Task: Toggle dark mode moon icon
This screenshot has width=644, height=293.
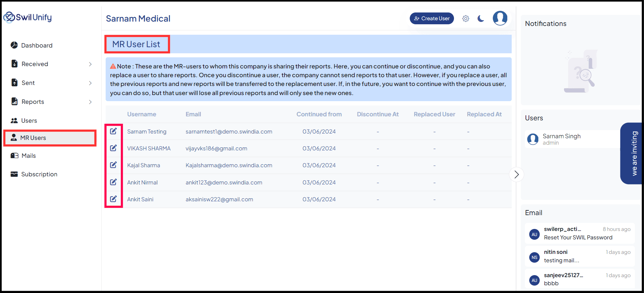Action: coord(481,19)
